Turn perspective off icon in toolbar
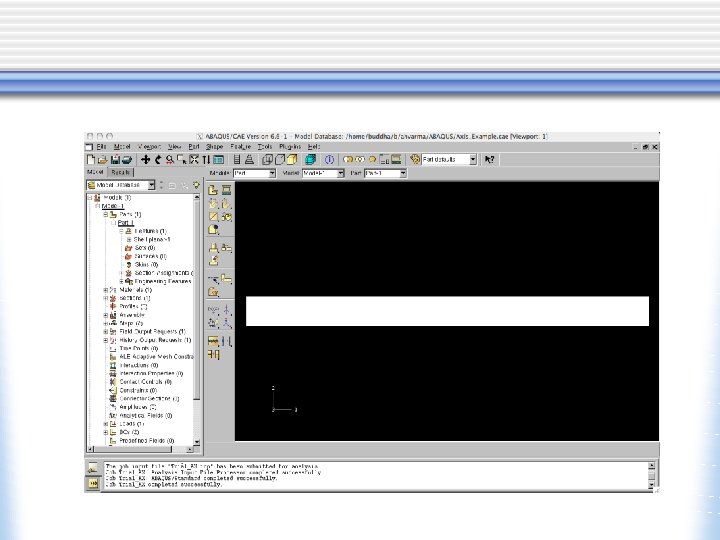 pyautogui.click(x=237, y=159)
